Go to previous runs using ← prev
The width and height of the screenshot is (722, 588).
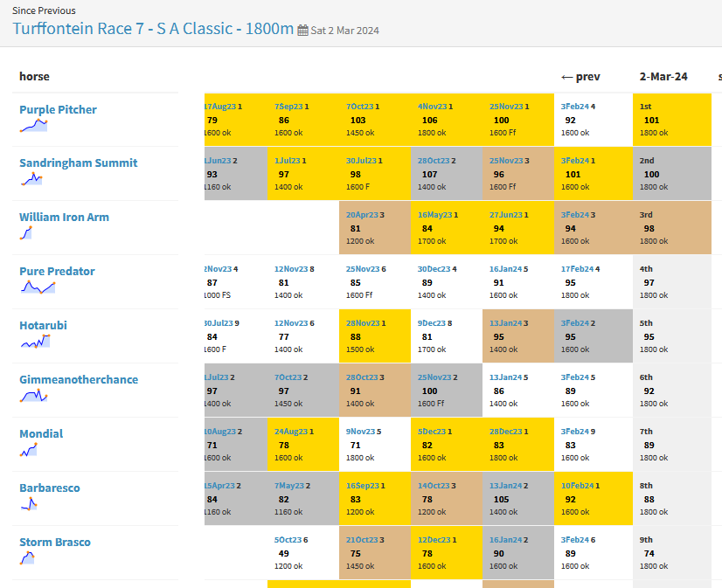[x=580, y=77]
